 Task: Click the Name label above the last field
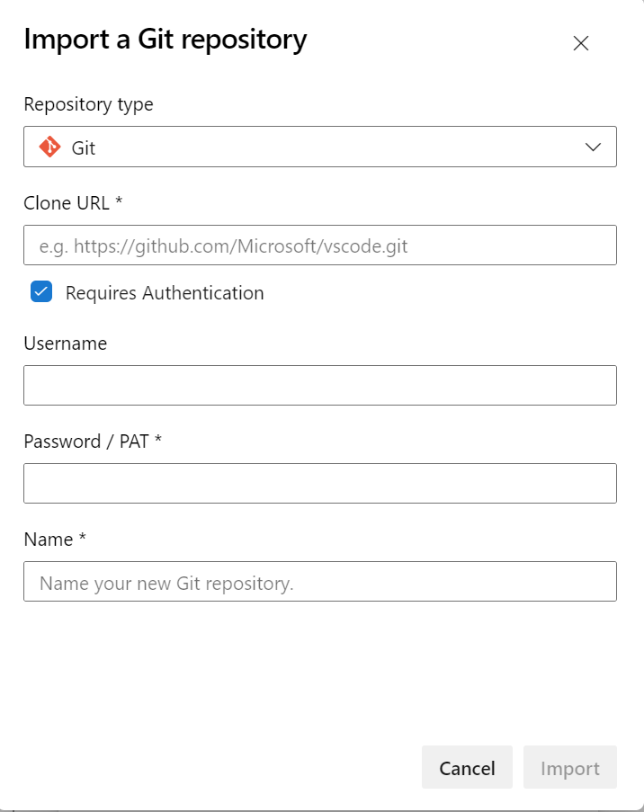pyautogui.click(x=49, y=540)
